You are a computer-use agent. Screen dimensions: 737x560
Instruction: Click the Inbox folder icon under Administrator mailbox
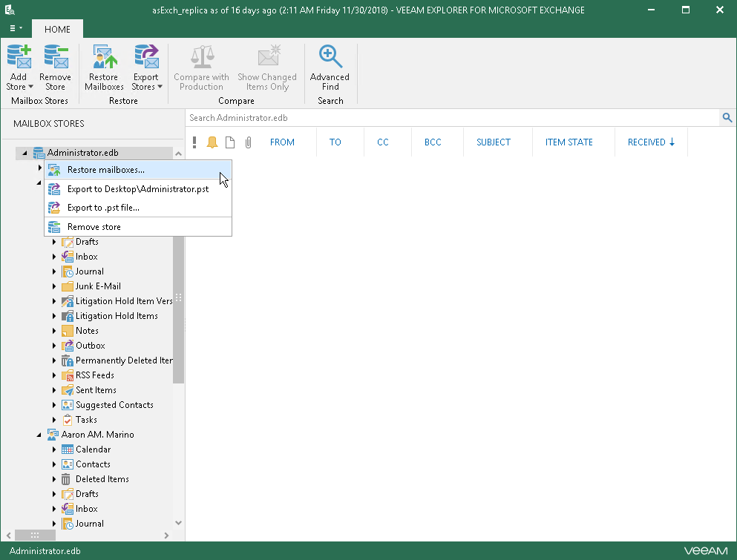click(68, 257)
